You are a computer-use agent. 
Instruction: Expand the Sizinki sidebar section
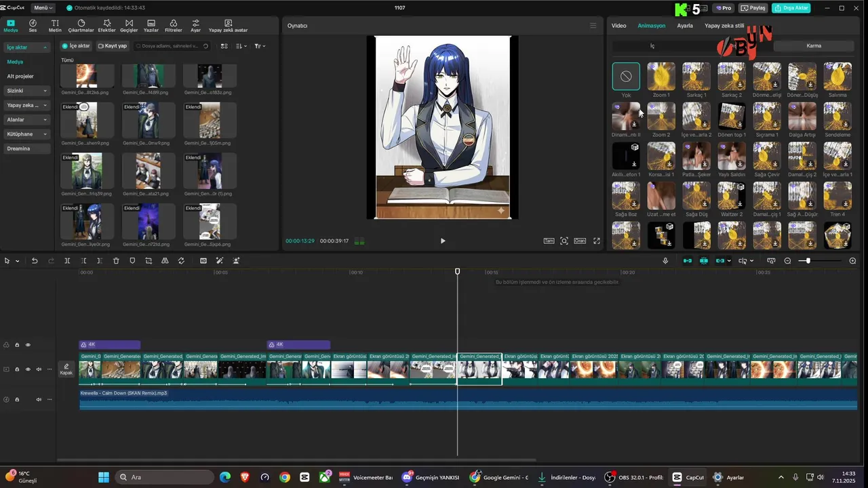[27, 90]
